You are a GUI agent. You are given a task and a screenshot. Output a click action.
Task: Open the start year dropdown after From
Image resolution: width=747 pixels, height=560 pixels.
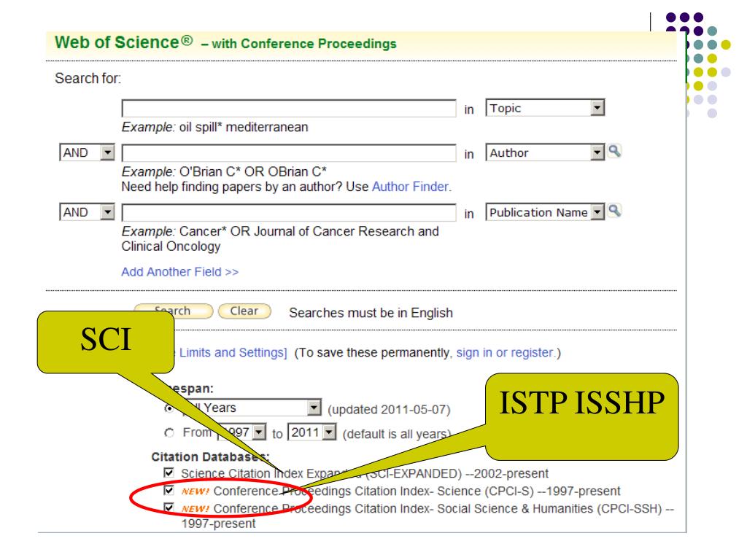tap(242, 432)
